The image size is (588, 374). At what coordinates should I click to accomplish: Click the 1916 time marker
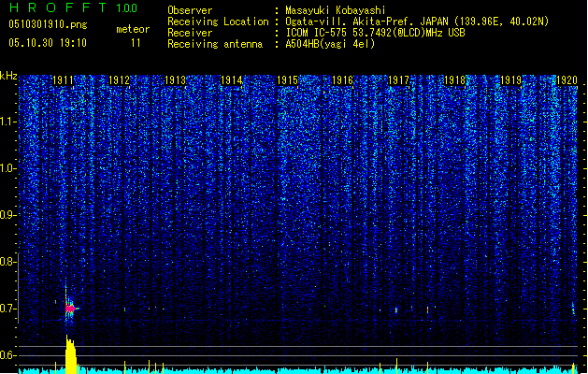[x=343, y=80]
